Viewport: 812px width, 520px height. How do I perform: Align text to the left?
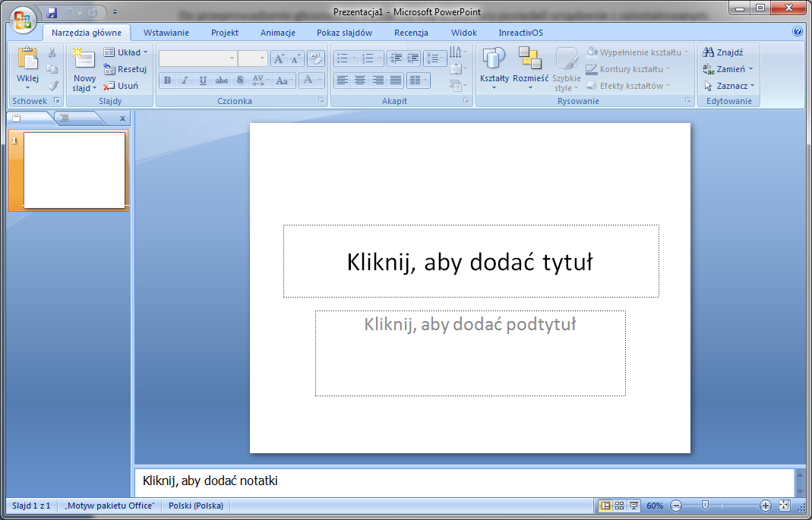point(343,80)
